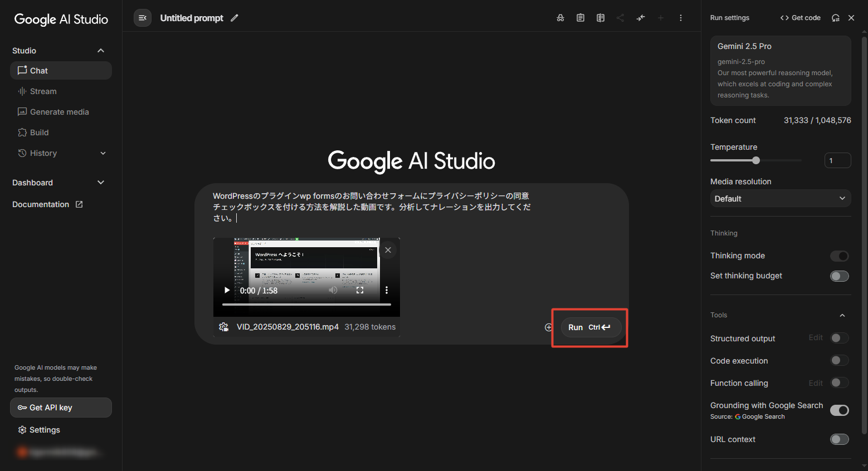This screenshot has width=868, height=471.
Task: Open video player more options dots
Action: [x=387, y=290]
